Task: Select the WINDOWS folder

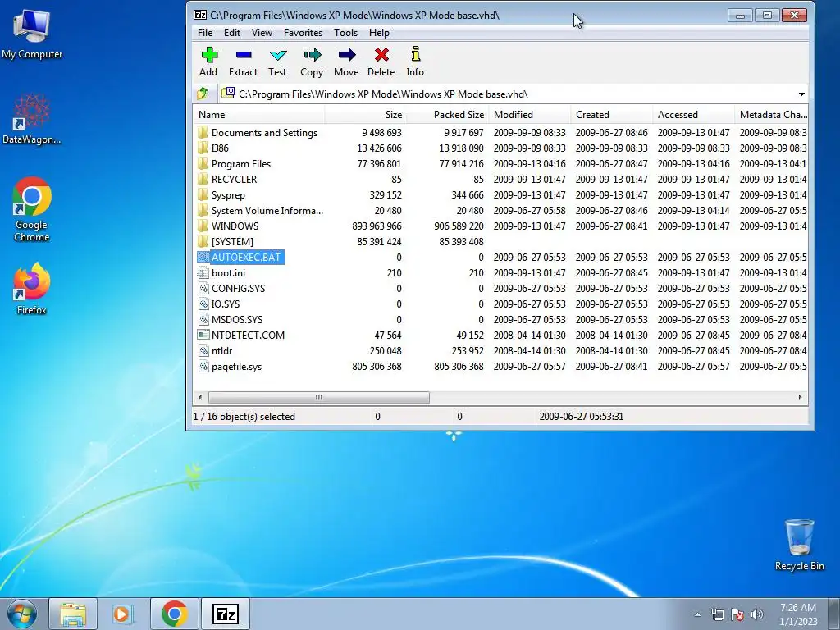Action: coord(228,226)
